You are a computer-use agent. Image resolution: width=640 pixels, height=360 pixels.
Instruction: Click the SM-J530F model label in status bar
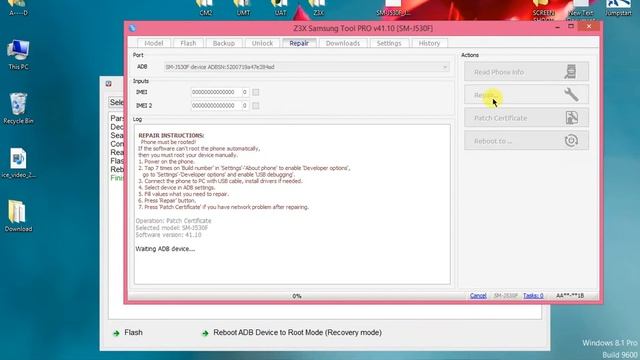tap(505, 296)
